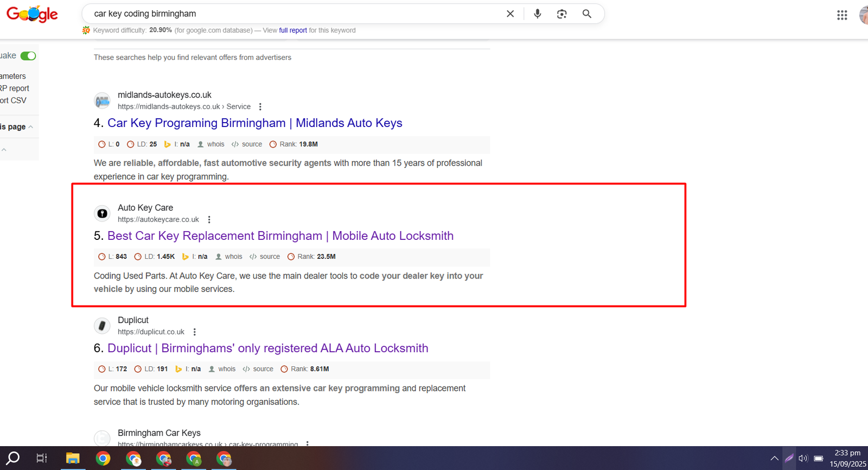Image resolution: width=868 pixels, height=470 pixels.
Task: Click the magnifier search button
Action: (x=586, y=14)
